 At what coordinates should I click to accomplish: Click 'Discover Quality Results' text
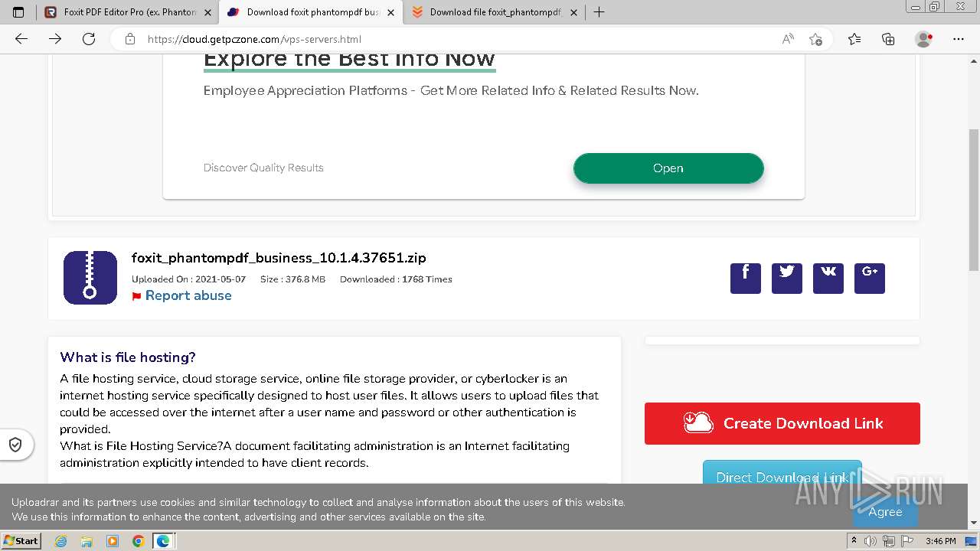coord(263,168)
